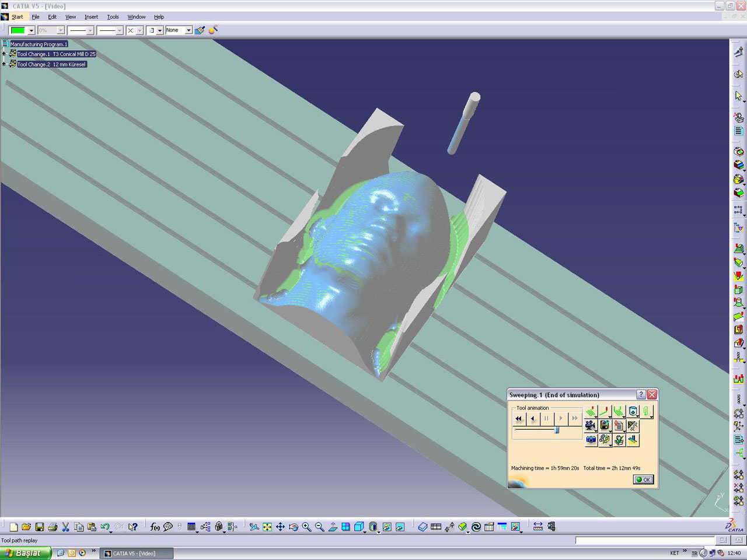This screenshot has width=747, height=560.
Task: Click the New document icon
Action: (13, 527)
